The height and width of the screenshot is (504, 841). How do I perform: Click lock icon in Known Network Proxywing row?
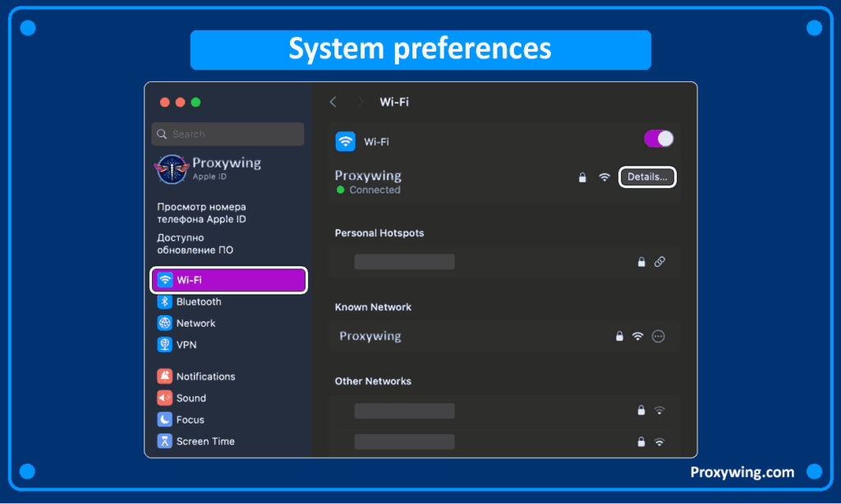(619, 337)
